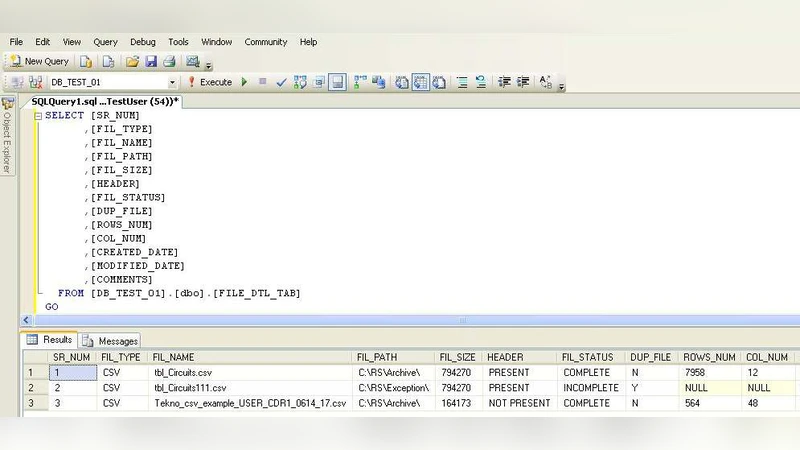Click the green Debug play icon
Viewport: 800px width, 450px height.
point(244,82)
